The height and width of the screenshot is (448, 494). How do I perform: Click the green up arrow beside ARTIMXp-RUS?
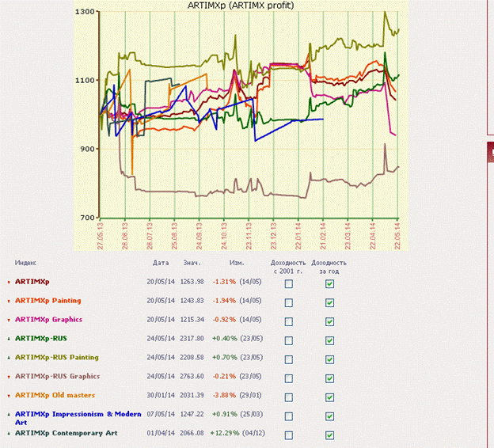coord(9,339)
